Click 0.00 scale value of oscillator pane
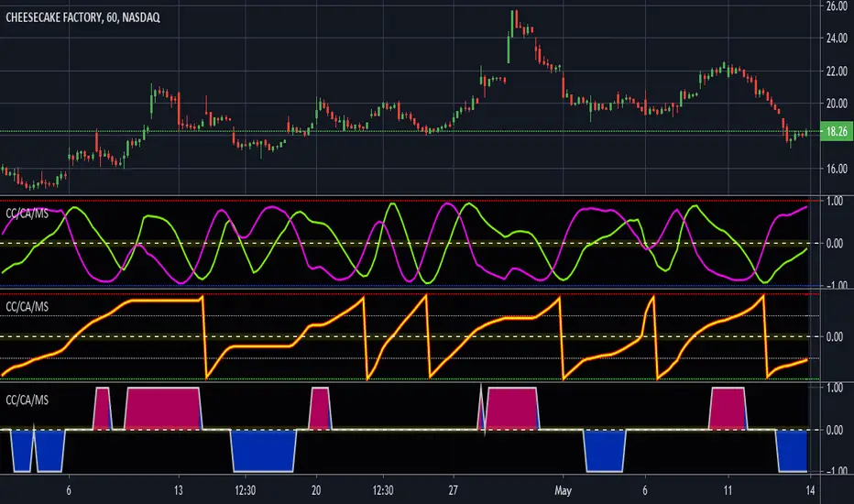 835,244
